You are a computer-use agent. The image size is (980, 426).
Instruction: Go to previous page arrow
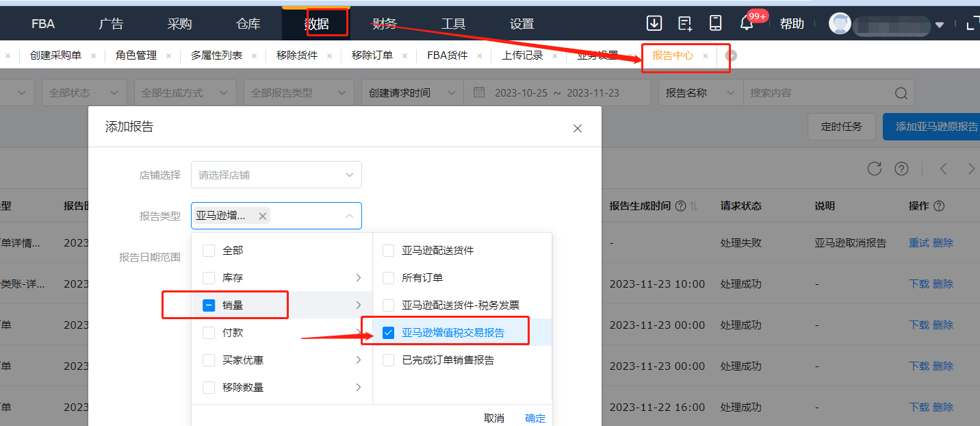943,168
